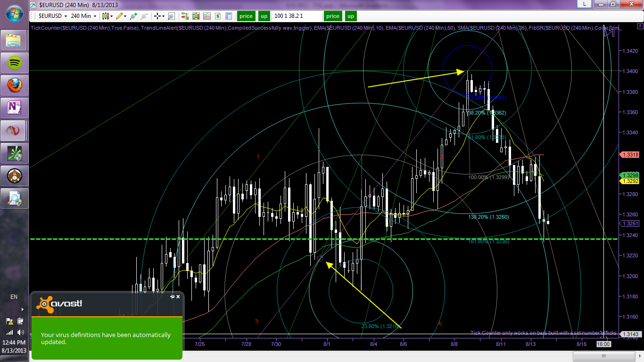Show hidden system tray icons
Viewport: 644px width, 362px height.
coord(22,310)
